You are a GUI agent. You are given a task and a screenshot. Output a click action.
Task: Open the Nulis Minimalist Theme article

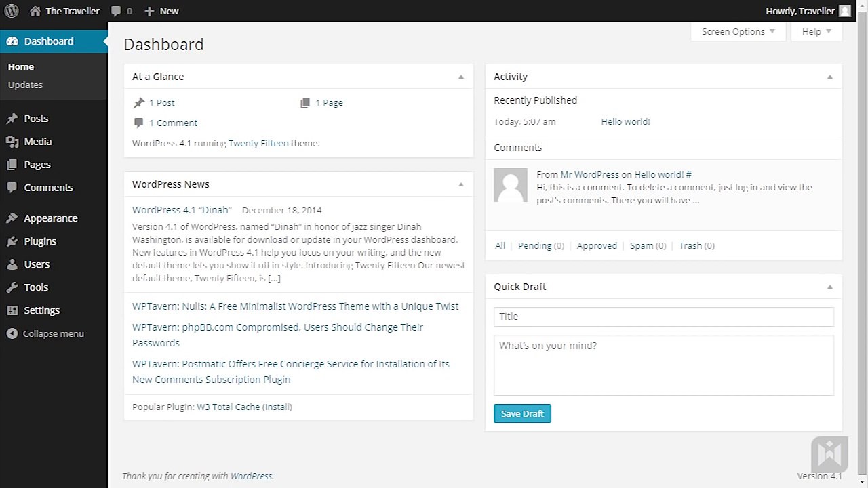[x=295, y=306]
